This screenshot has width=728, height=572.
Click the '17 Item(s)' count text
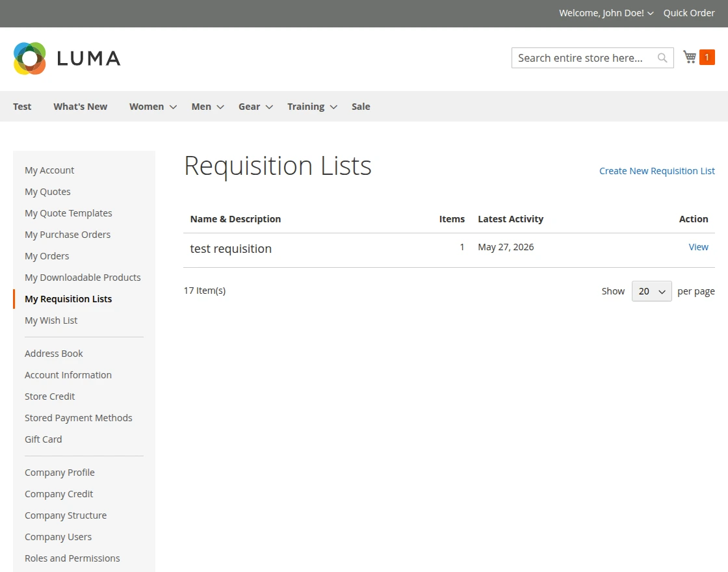[204, 291]
